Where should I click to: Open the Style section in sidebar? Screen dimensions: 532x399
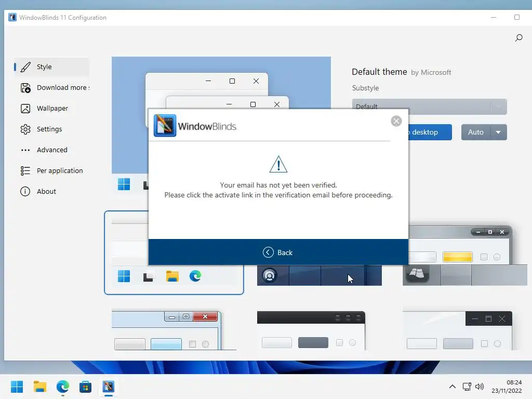pos(51,67)
